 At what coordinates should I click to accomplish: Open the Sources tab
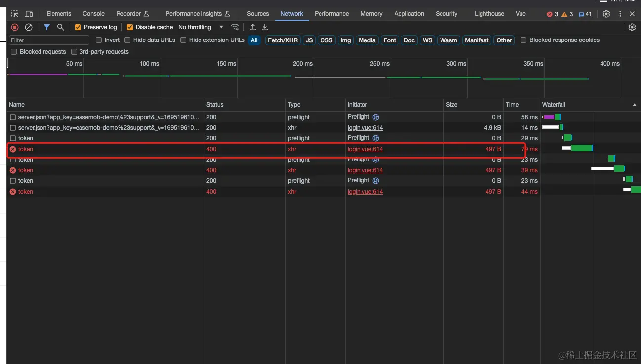(258, 14)
